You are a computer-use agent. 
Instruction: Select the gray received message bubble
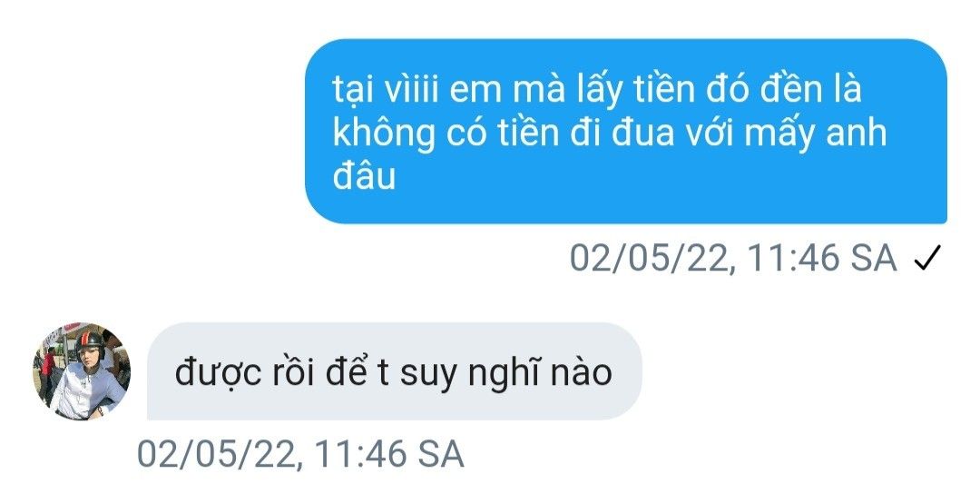coord(395,371)
